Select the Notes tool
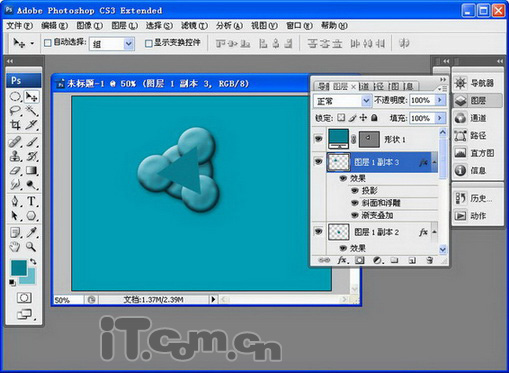 click(15, 232)
